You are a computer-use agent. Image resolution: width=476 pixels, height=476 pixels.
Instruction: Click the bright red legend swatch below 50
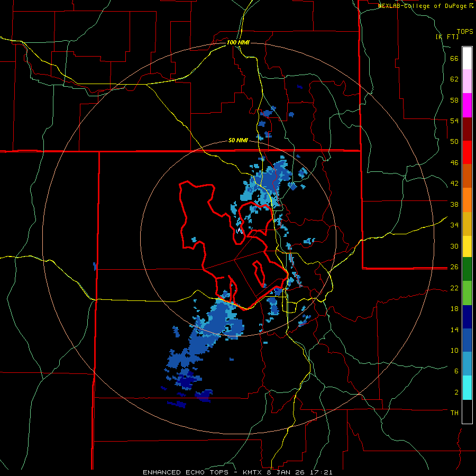tap(467, 152)
